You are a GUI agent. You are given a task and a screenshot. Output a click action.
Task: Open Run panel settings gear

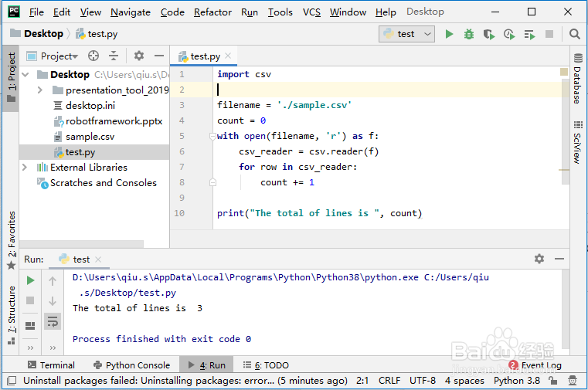click(x=539, y=259)
